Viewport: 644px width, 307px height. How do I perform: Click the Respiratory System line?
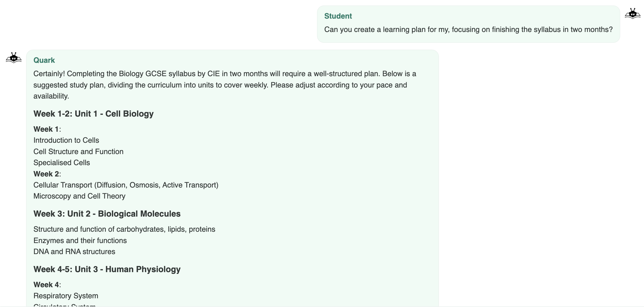click(x=66, y=296)
